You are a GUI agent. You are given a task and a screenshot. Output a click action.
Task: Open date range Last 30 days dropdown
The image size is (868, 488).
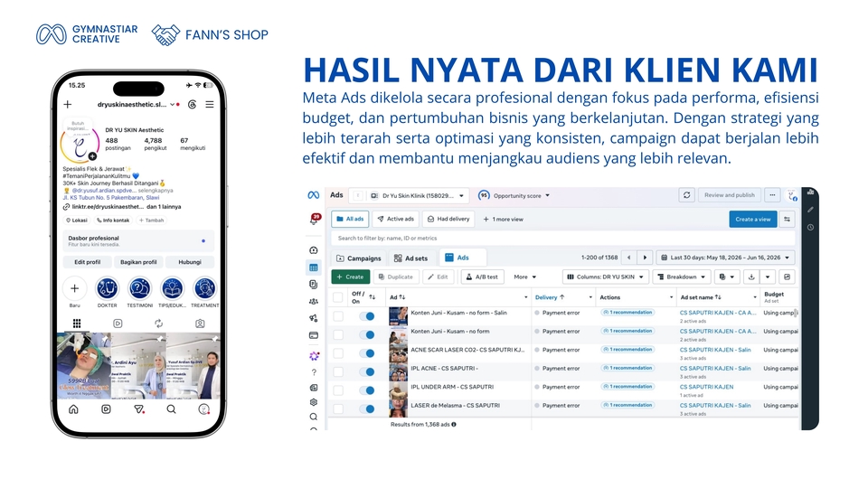[x=726, y=258]
